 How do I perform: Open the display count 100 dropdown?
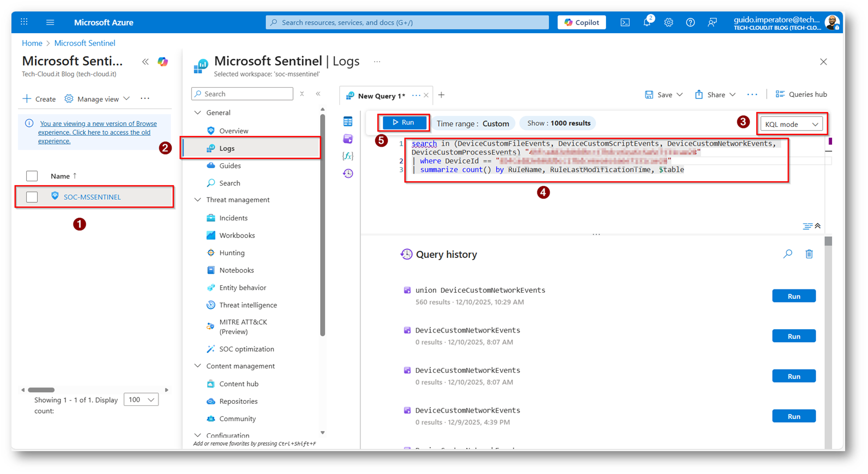[141, 400]
